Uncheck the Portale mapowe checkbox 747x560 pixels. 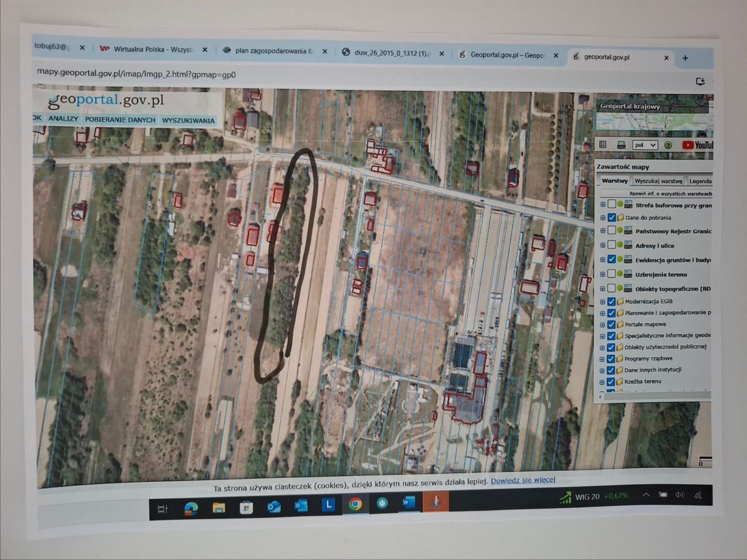tap(612, 324)
